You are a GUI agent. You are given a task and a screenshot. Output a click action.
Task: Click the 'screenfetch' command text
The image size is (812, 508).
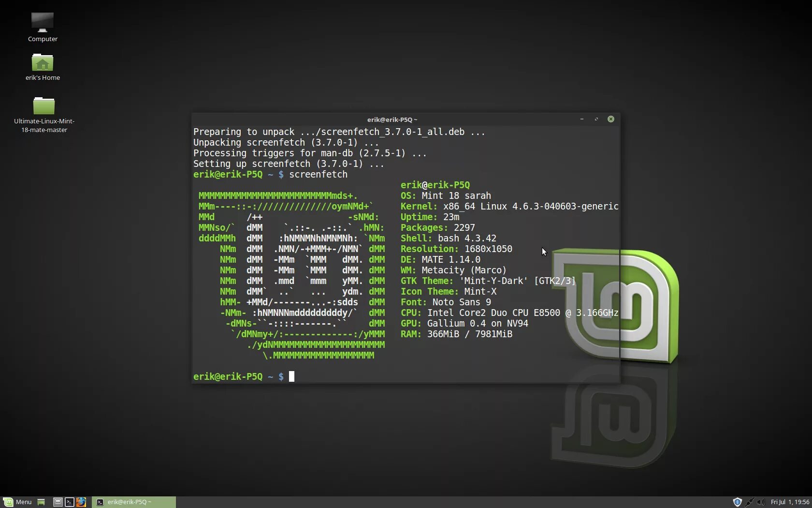coord(318,174)
